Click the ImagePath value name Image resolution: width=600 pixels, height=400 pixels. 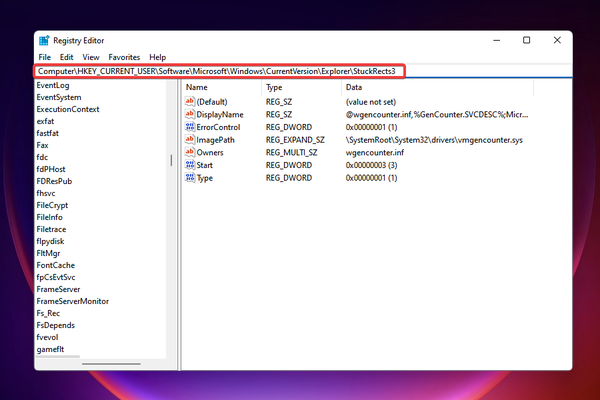[x=215, y=140]
